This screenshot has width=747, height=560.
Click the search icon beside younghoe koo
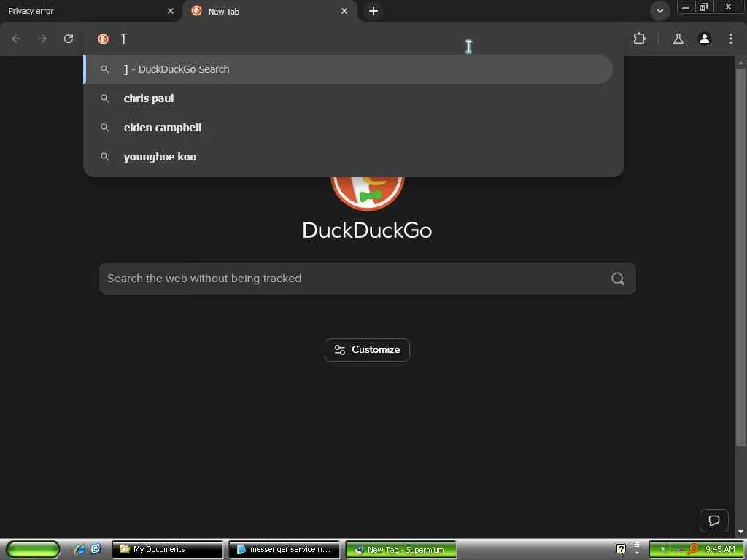click(105, 157)
